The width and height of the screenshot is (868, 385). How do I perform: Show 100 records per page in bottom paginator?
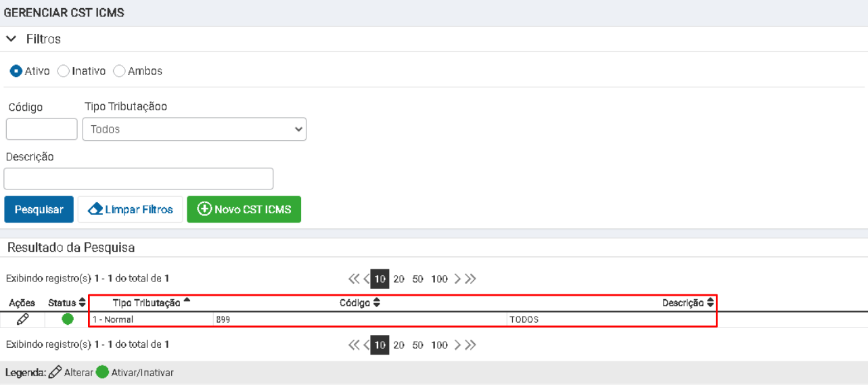point(440,345)
